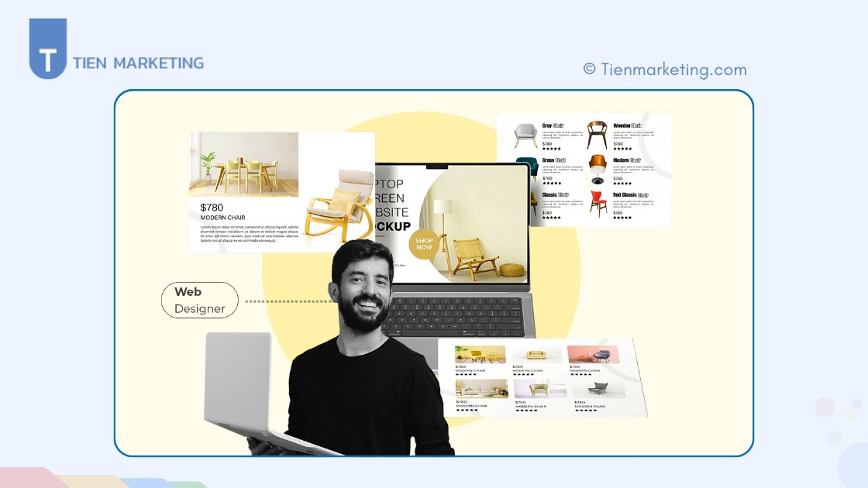This screenshot has height=488, width=868.
Task: Select the Wooden Chair product image
Action: point(597,135)
